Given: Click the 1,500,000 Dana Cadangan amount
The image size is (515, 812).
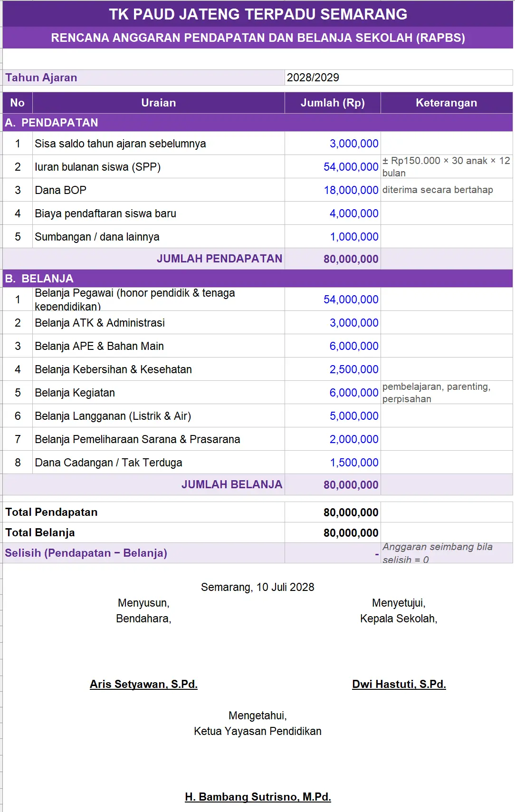Looking at the screenshot, I should 333,463.
